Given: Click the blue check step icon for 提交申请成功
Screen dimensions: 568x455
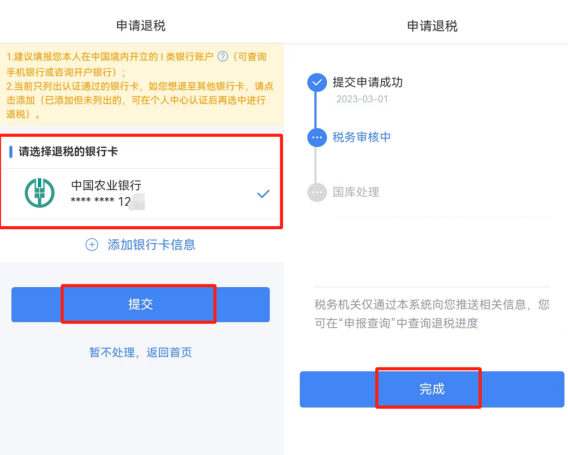Looking at the screenshot, I should click(317, 82).
